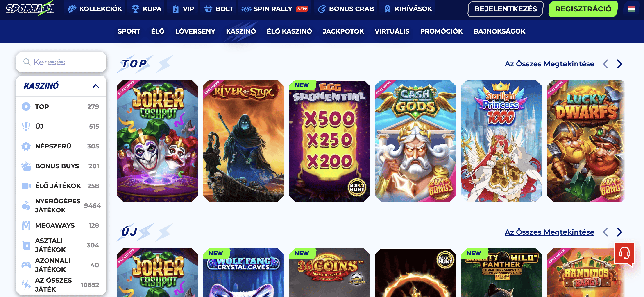Switch to the Élő Kaszinó tab
Image resolution: width=644 pixels, height=297 pixels.
coord(289,31)
